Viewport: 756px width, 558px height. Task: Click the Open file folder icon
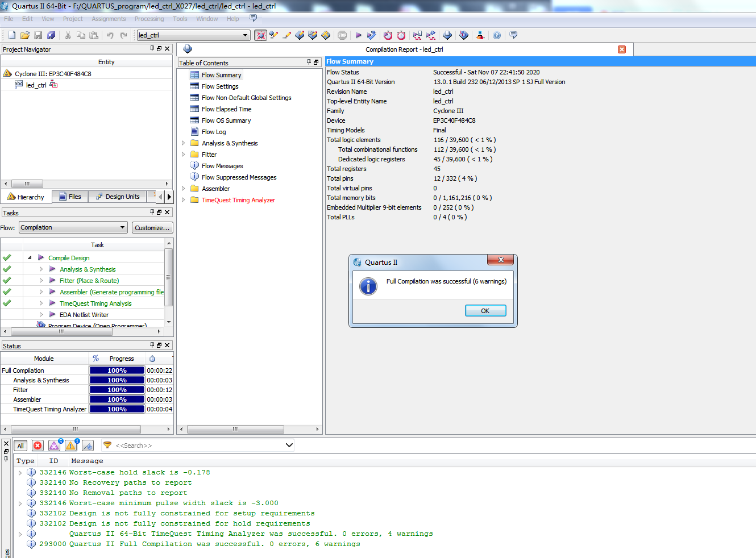coord(25,35)
